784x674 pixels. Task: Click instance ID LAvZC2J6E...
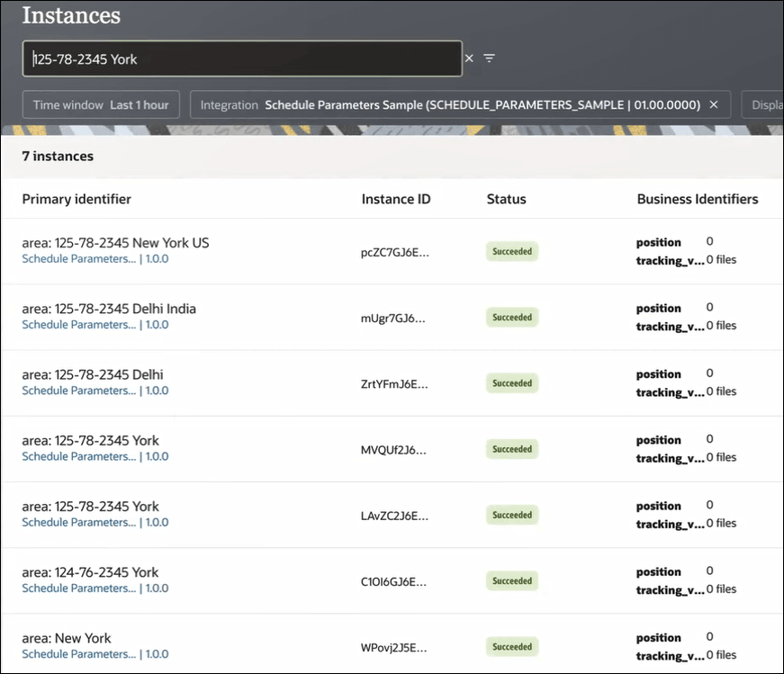point(394,516)
